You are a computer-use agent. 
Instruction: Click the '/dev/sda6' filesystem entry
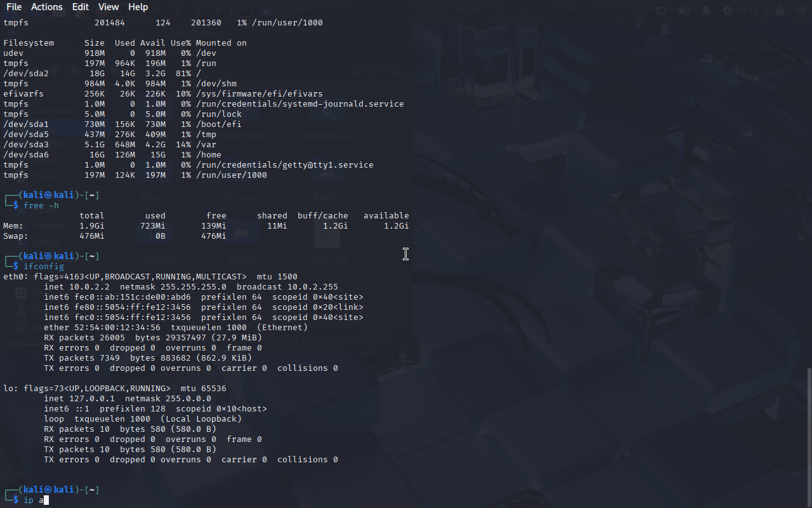point(26,155)
